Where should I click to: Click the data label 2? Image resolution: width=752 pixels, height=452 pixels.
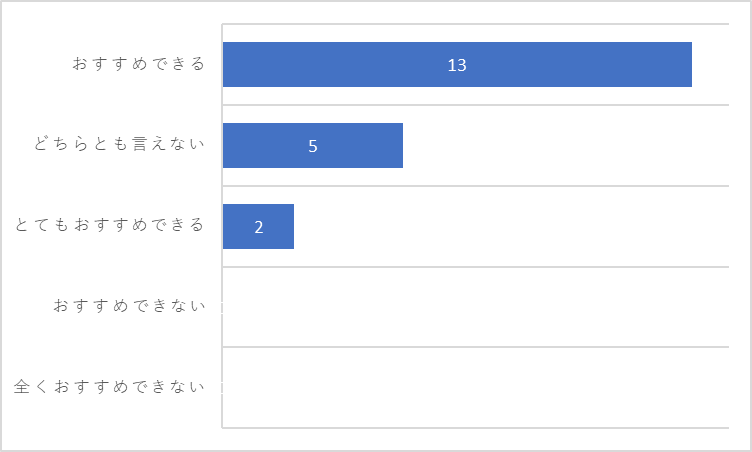[x=258, y=227]
